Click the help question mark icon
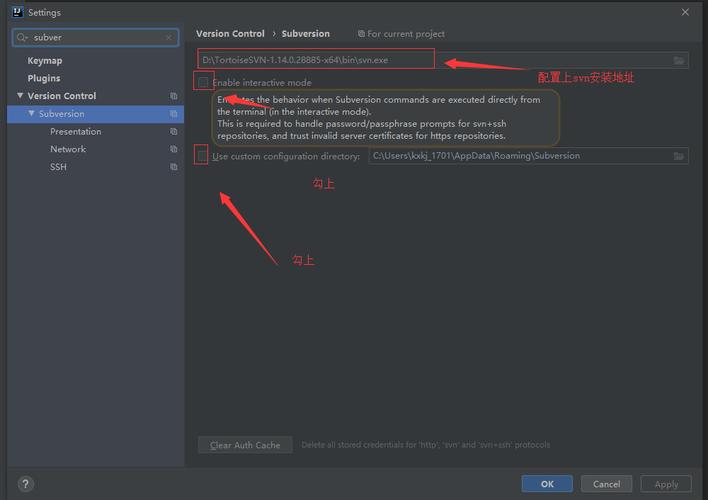 point(25,484)
